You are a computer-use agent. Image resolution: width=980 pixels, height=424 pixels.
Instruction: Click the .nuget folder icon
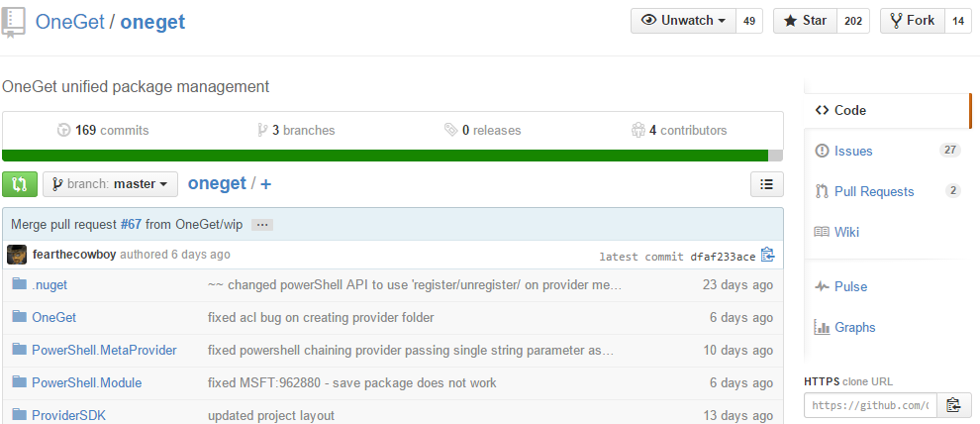[x=20, y=284]
